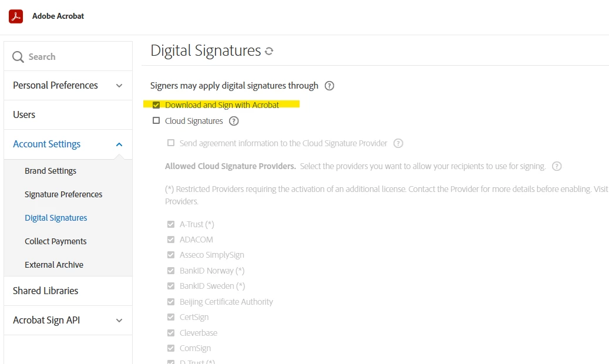Screen dimensions: 609x364
Task: Toggle the A-Trust provider checkbox
Action: [x=171, y=224]
